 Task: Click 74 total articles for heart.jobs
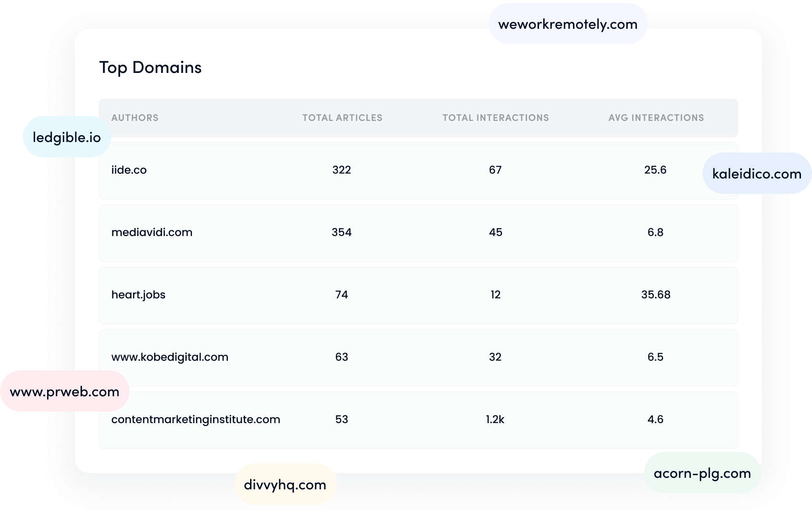pyautogui.click(x=342, y=295)
